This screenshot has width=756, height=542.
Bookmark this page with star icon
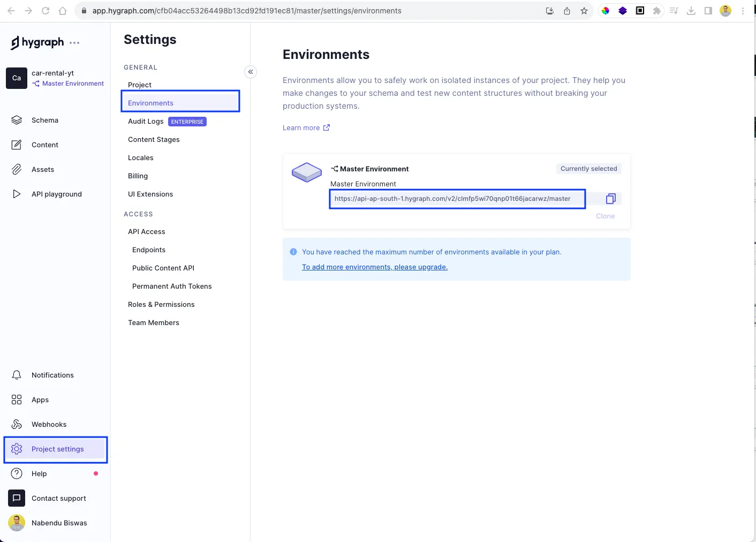point(584,11)
